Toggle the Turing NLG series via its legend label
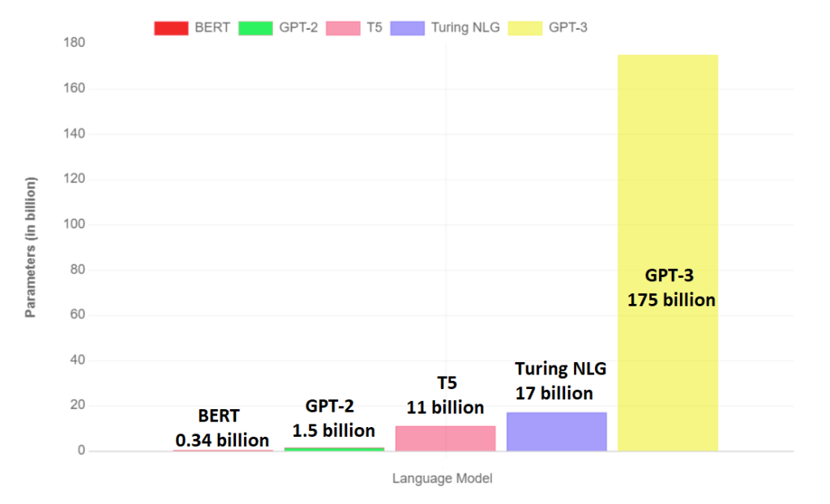The height and width of the screenshot is (504, 830). [x=465, y=28]
